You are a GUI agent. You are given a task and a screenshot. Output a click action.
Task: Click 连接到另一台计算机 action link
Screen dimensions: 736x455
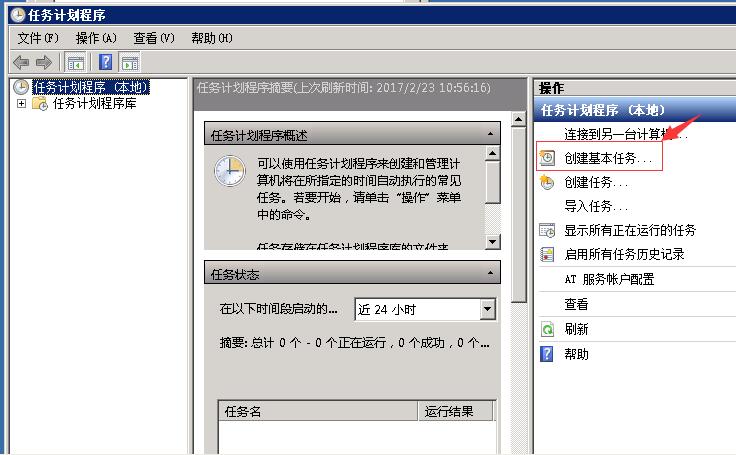[x=622, y=134]
